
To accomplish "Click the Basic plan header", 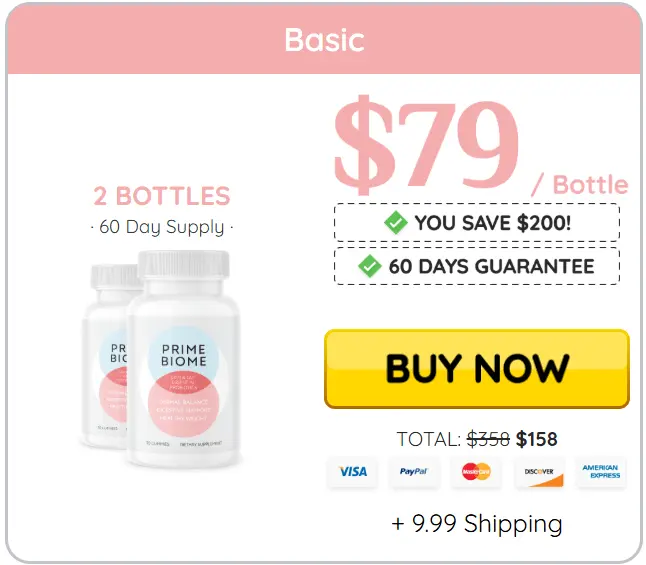I will tap(324, 40).
